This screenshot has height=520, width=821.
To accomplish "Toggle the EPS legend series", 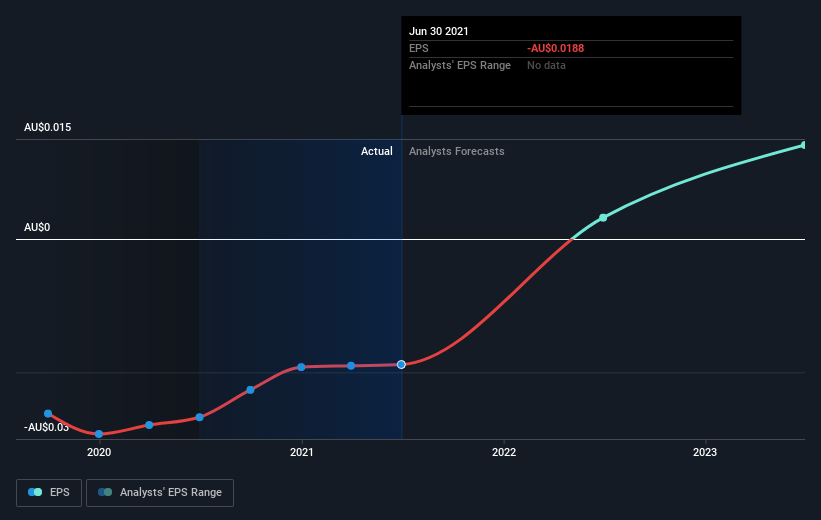I will coord(49,493).
